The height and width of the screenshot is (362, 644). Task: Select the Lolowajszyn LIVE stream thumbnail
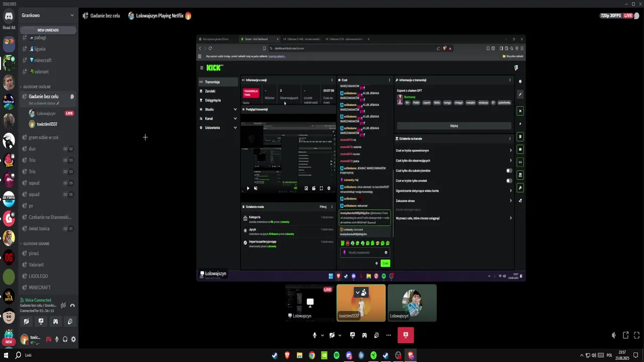click(310, 303)
